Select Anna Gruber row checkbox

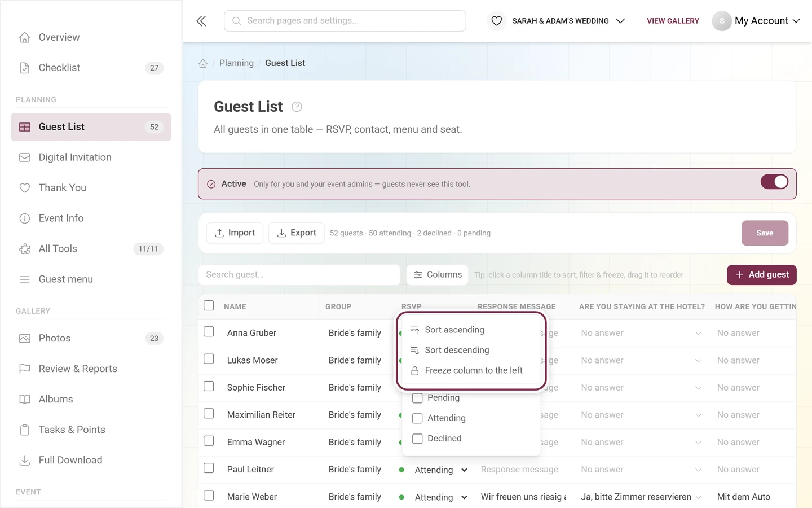[209, 332]
